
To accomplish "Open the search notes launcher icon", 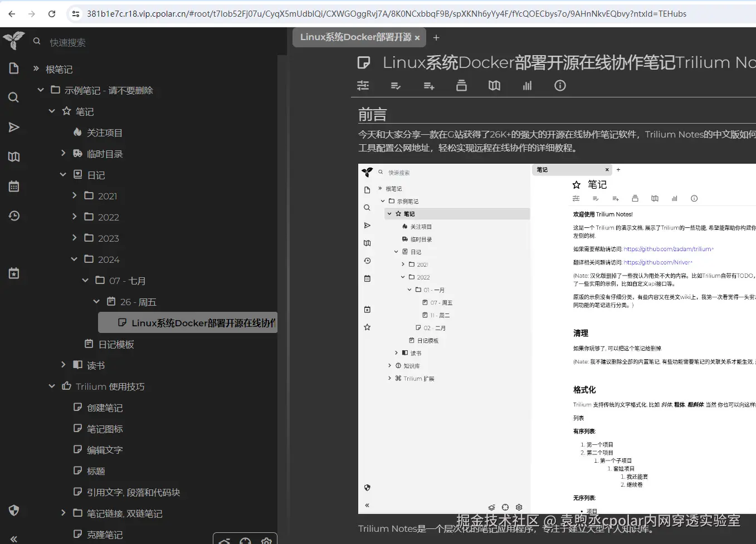I will click(x=14, y=97).
